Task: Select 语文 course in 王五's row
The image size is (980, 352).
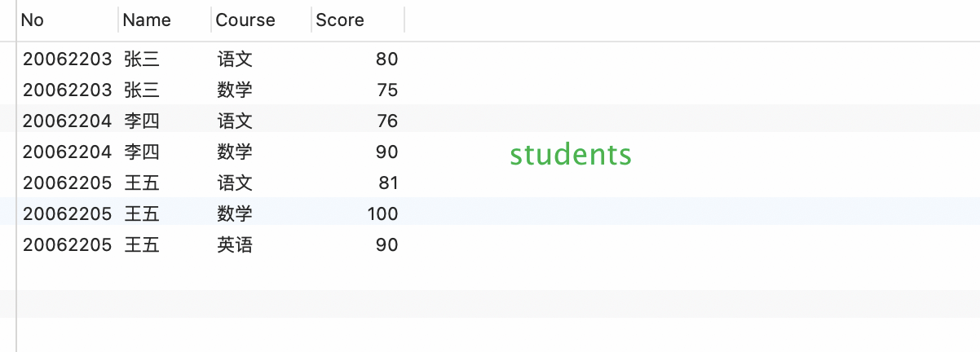Action: pos(235,183)
